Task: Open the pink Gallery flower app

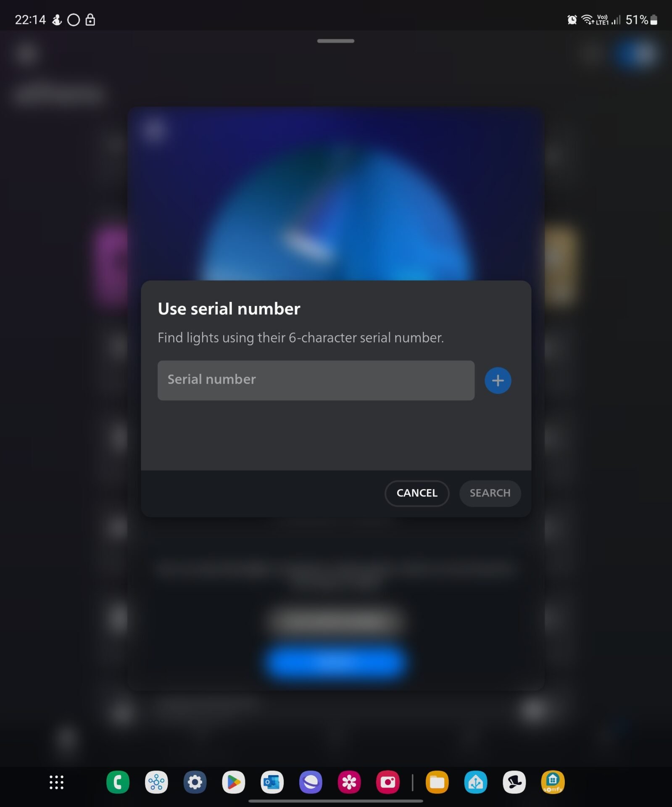Action: point(349,782)
